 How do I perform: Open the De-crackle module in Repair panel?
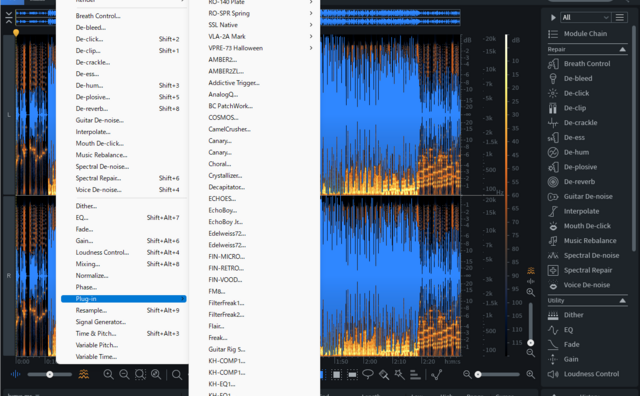coord(580,122)
